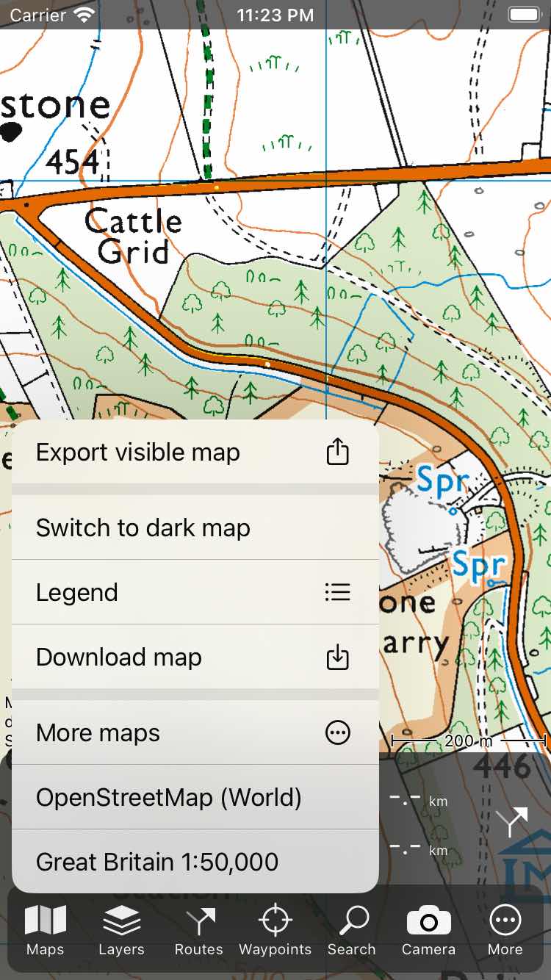The height and width of the screenshot is (980, 551).
Task: Open More maps entry
Action: click(195, 732)
